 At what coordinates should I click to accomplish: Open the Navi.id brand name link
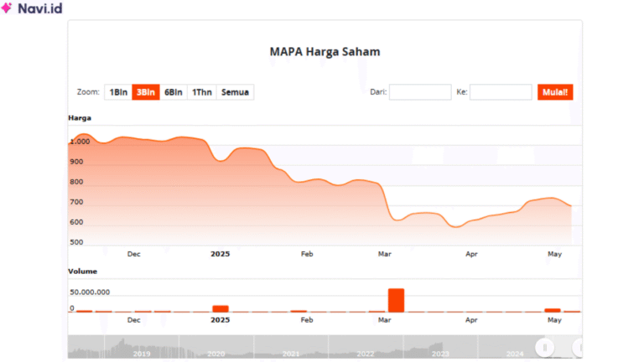click(x=40, y=8)
